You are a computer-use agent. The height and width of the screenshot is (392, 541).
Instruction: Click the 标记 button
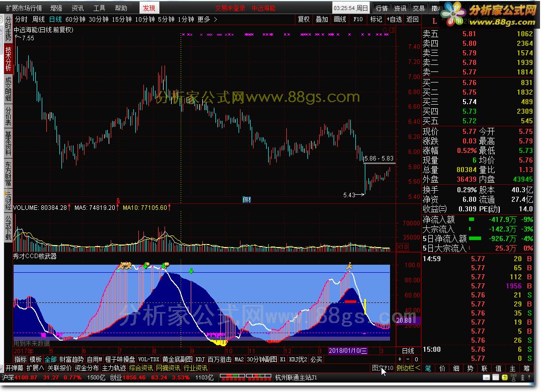[376, 19]
